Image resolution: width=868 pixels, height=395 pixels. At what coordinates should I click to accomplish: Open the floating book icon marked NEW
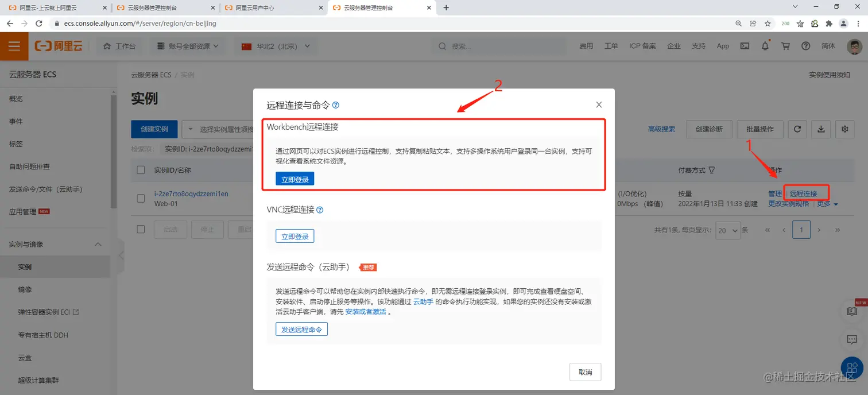tap(852, 311)
